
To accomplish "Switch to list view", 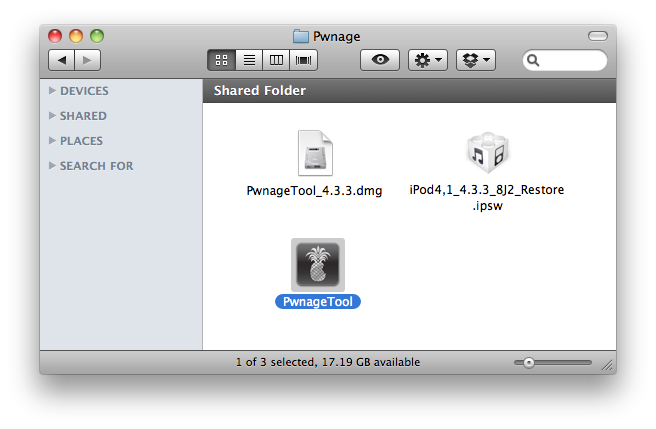I will click(x=249, y=61).
